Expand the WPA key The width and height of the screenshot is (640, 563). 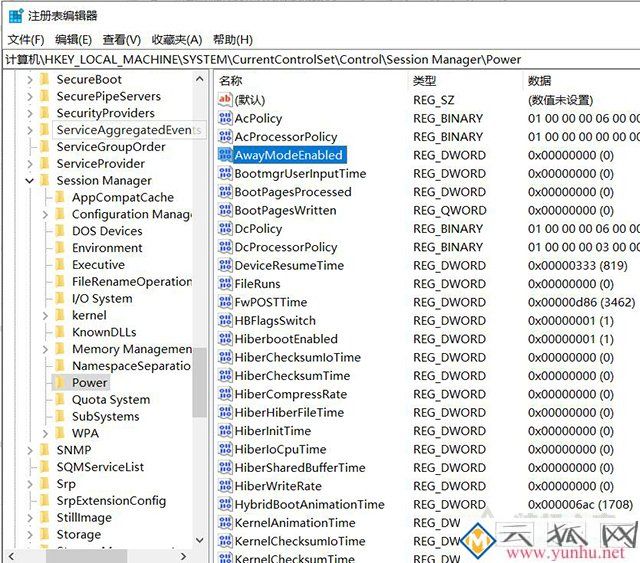click(x=45, y=433)
